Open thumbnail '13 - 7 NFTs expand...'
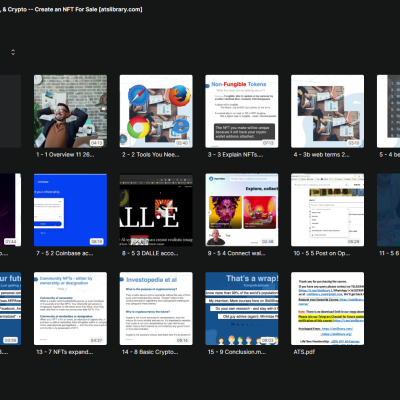This screenshot has width=400, height=400. [70, 309]
